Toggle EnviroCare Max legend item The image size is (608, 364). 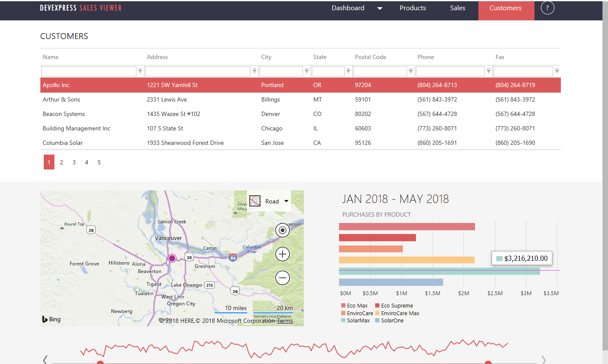[x=397, y=313]
